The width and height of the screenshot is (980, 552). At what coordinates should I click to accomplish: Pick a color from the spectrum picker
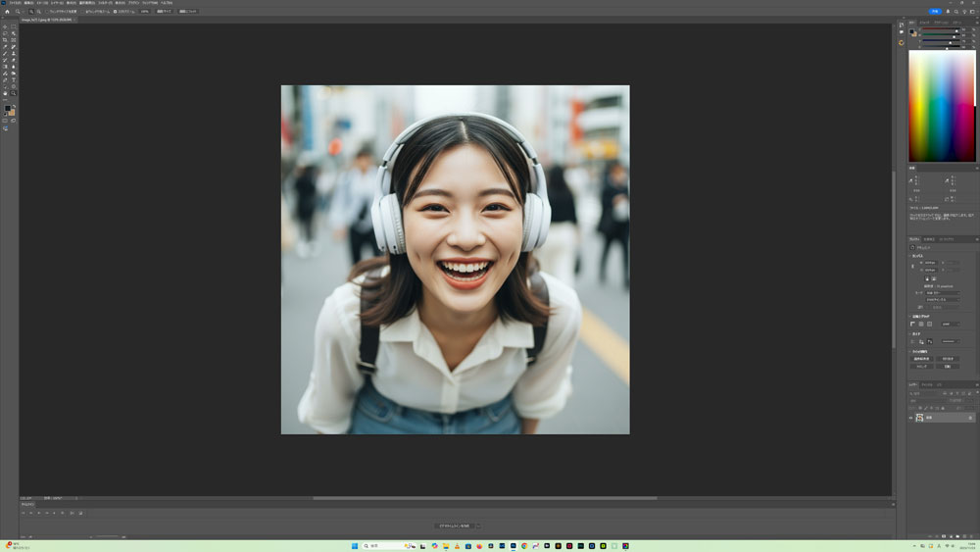click(x=941, y=106)
